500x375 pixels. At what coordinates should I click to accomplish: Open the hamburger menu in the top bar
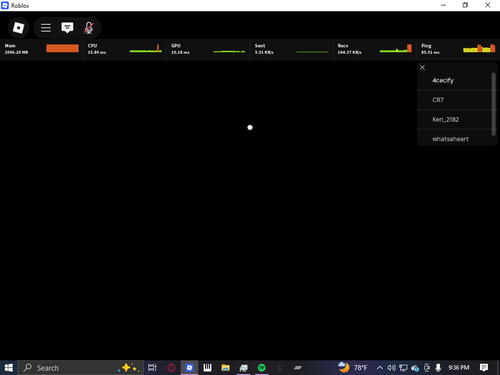coord(46,28)
